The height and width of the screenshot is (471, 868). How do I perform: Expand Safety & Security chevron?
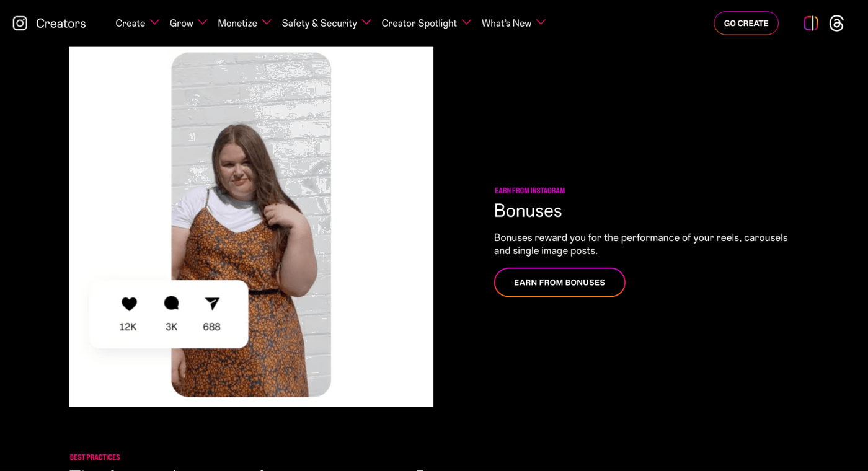[x=366, y=22]
